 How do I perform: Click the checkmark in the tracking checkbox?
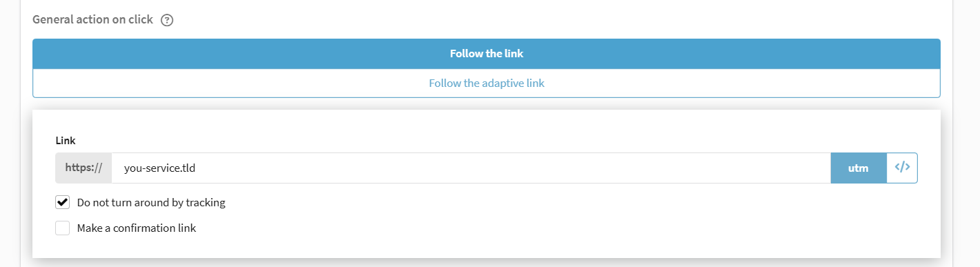(63, 203)
